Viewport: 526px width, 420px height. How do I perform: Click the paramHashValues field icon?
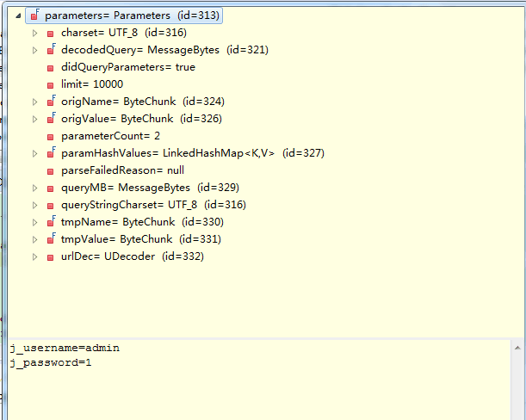tap(52, 152)
